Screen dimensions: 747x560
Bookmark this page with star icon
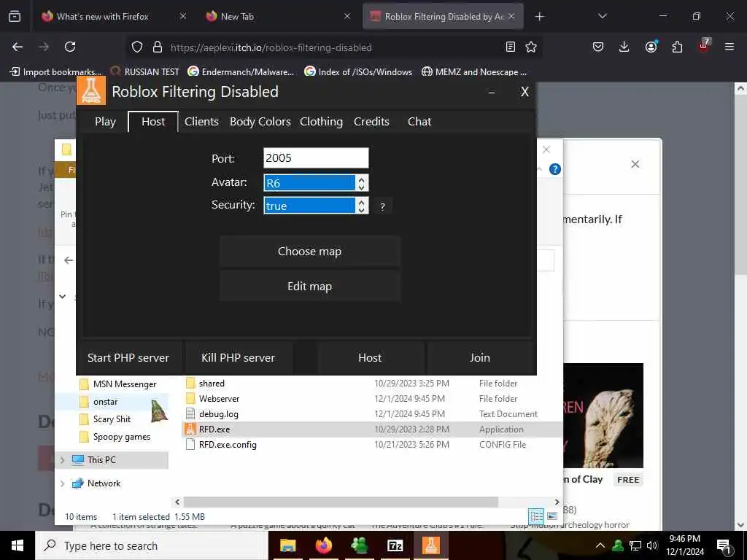(x=531, y=47)
